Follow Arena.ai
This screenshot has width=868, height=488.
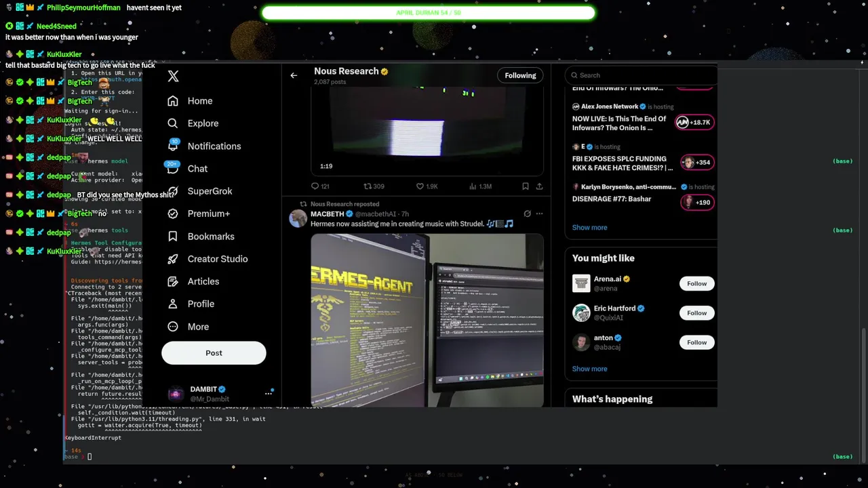pos(696,284)
